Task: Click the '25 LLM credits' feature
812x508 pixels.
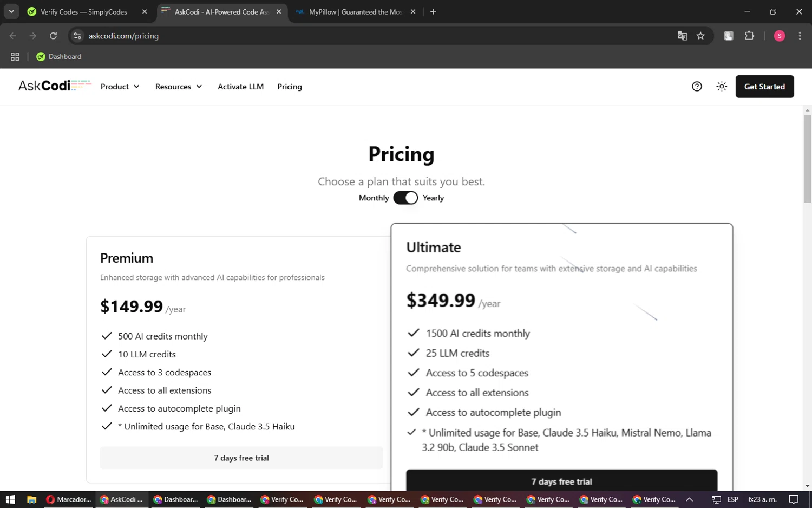Action: coord(457,353)
